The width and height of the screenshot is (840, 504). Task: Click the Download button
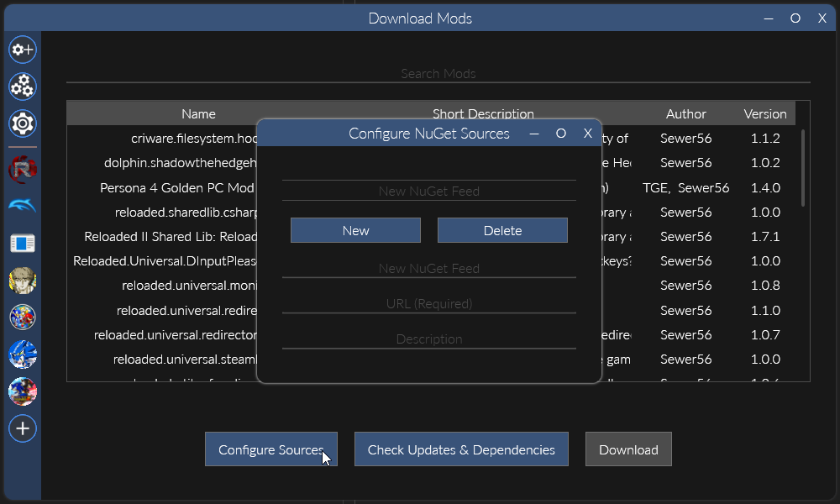[628, 449]
